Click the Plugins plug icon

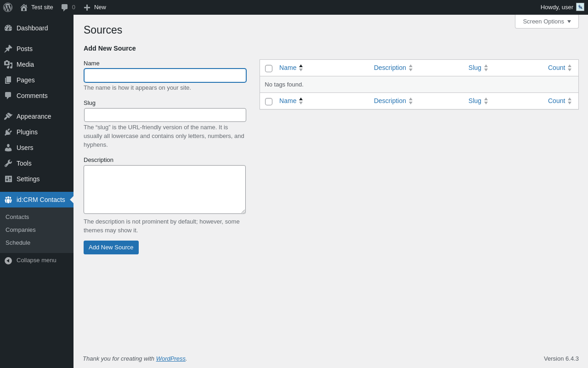coord(8,132)
